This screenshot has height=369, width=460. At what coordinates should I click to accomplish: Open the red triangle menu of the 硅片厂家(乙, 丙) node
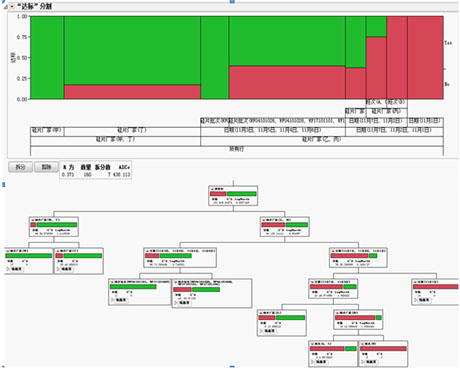(263, 220)
